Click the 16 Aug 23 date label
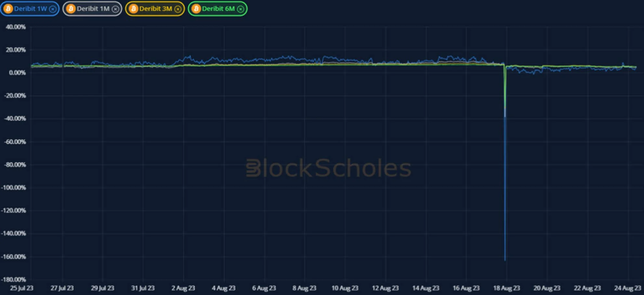This screenshot has height=295, width=644. pyautogui.click(x=466, y=288)
